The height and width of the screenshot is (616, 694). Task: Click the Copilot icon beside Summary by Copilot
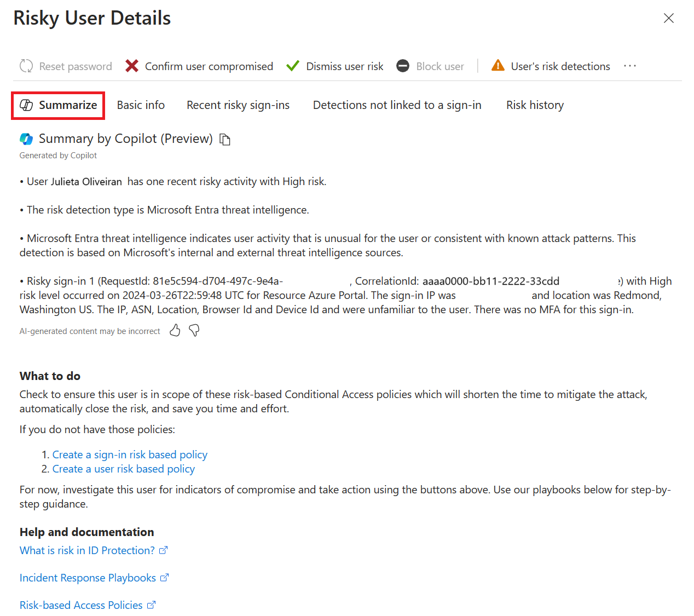click(26, 139)
